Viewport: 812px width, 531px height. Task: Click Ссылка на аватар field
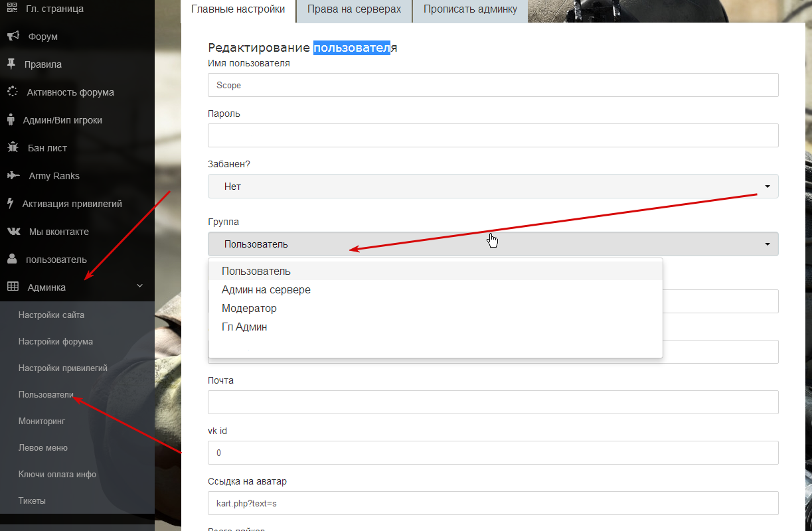point(493,503)
